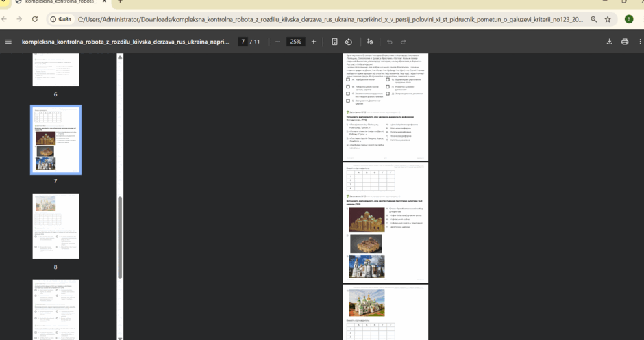The image size is (644, 340).
Task: Click the 'Десятинна церква' answer option
Action: 399,227
